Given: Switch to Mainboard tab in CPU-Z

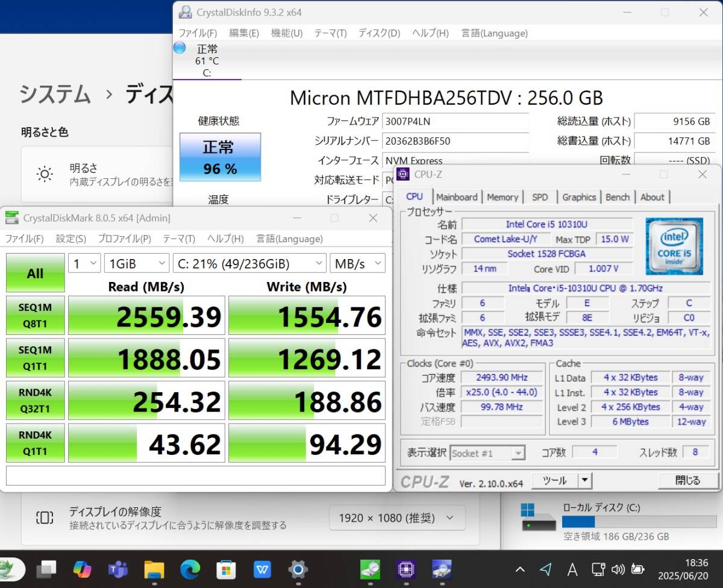Looking at the screenshot, I should (x=457, y=197).
